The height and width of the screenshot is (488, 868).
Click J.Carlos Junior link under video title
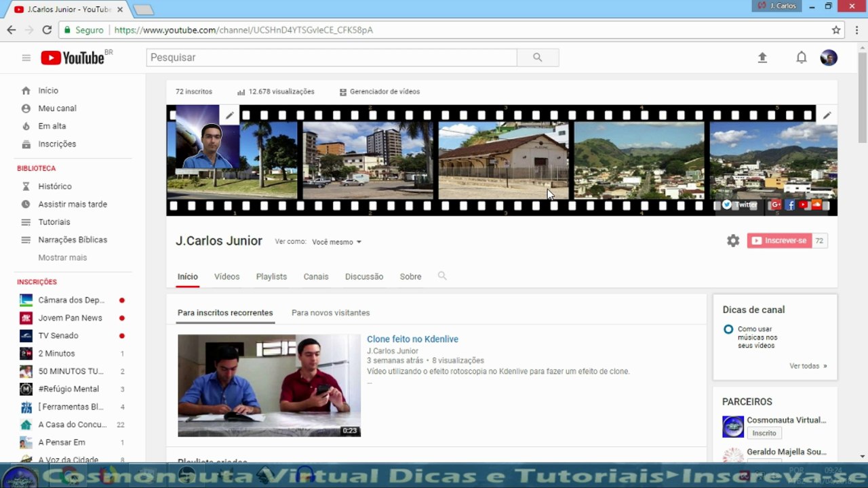pos(393,351)
